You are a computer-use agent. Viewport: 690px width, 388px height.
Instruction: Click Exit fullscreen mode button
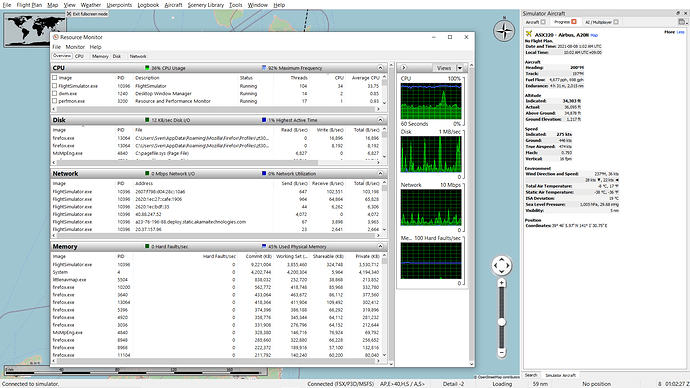pyautogui.click(x=87, y=14)
